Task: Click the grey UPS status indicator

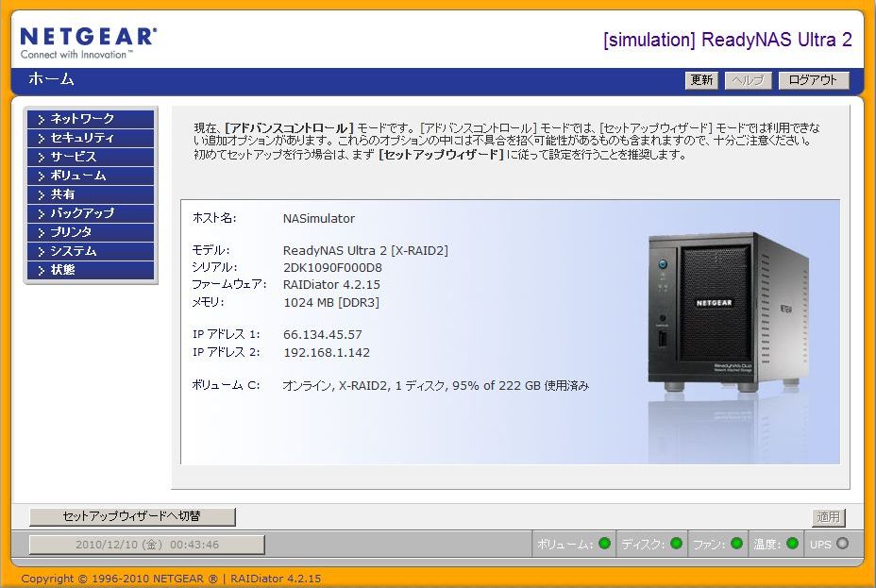Action: (842, 543)
